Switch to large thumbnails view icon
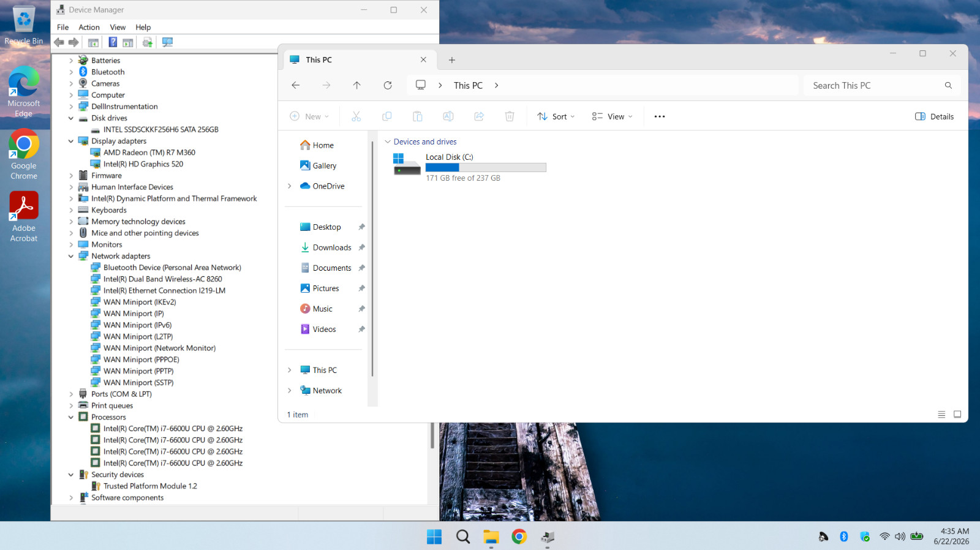This screenshot has width=980, height=550. coord(957,415)
